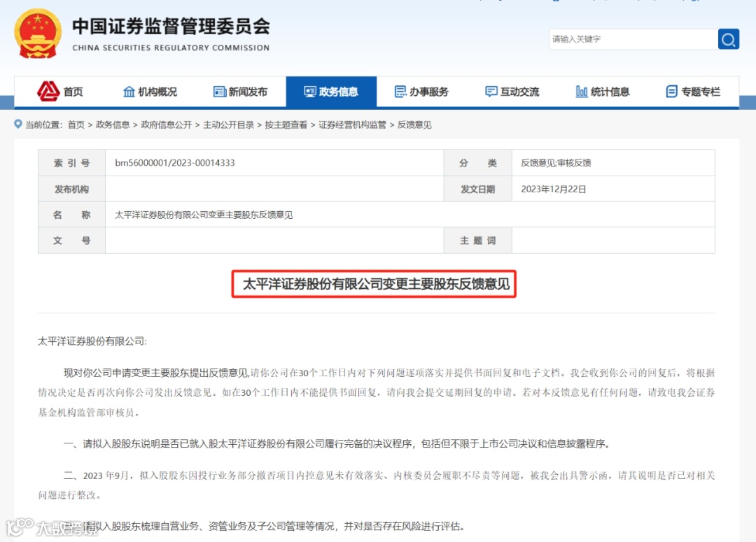Viewport: 756px width, 542px height.
Task: Follow the 主动公开目录 breadcrumb link
Action: pos(228,124)
